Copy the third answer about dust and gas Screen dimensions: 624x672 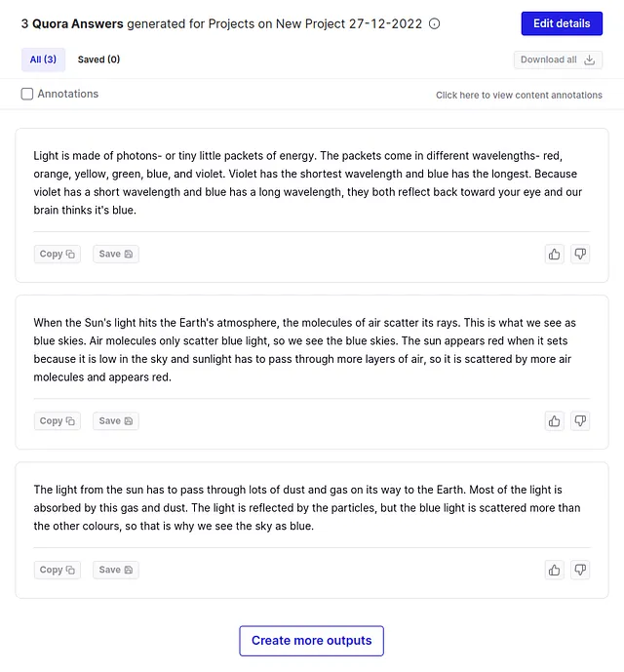(57, 570)
